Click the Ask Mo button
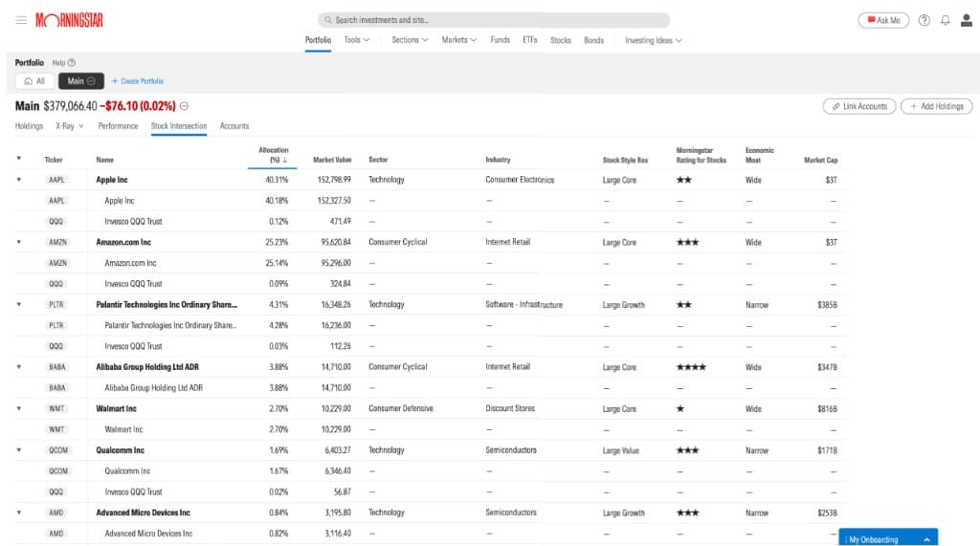This screenshot has width=980, height=546. tap(883, 20)
